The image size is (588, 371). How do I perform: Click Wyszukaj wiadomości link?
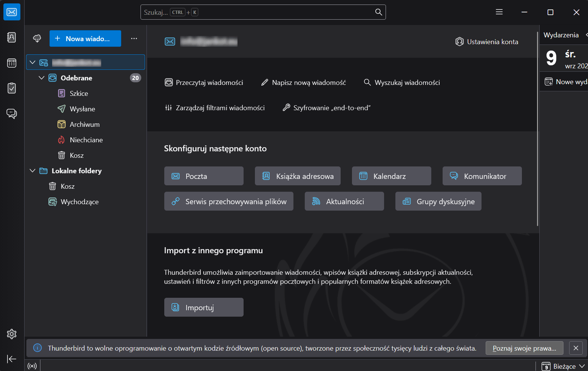(402, 82)
